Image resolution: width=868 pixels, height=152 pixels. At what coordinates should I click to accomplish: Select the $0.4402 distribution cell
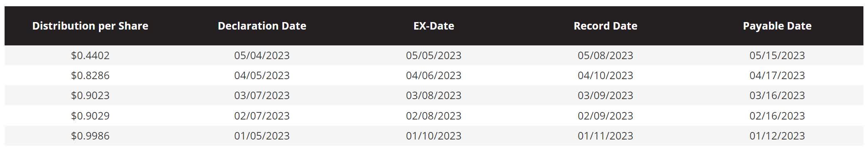[x=90, y=55]
